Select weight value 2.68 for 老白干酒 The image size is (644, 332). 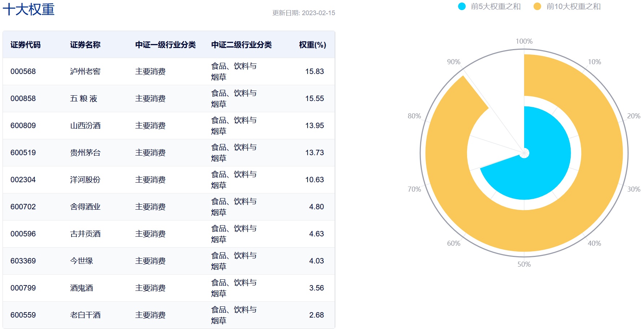(x=316, y=315)
